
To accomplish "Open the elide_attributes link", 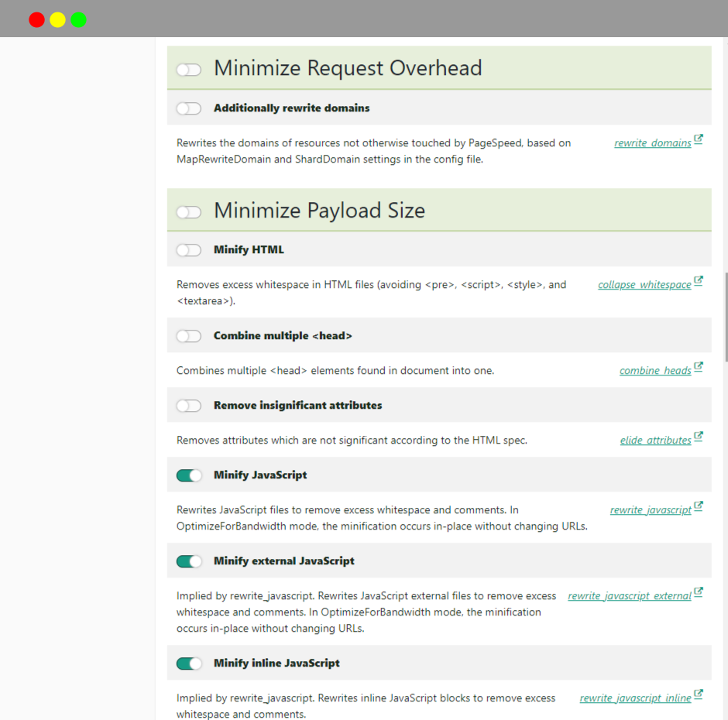I will click(x=655, y=440).
